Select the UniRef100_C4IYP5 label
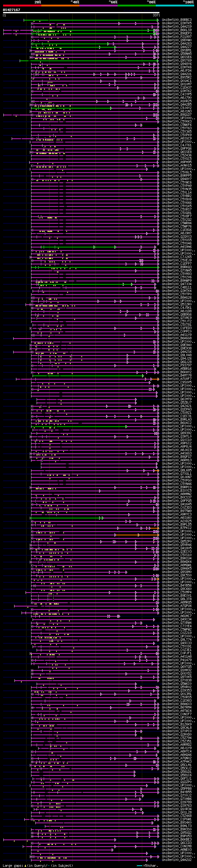Image resolution: width=197 pixels, height=868 pixels. (x=177, y=94)
